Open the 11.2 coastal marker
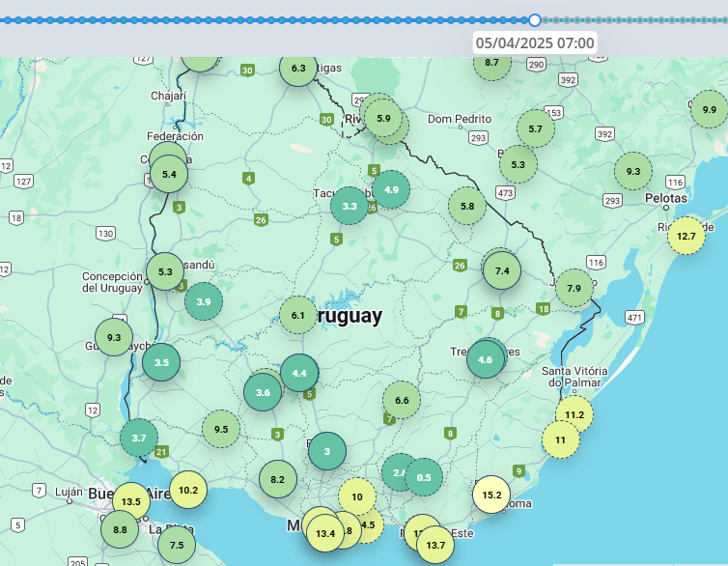The width and height of the screenshot is (728, 566). (574, 414)
